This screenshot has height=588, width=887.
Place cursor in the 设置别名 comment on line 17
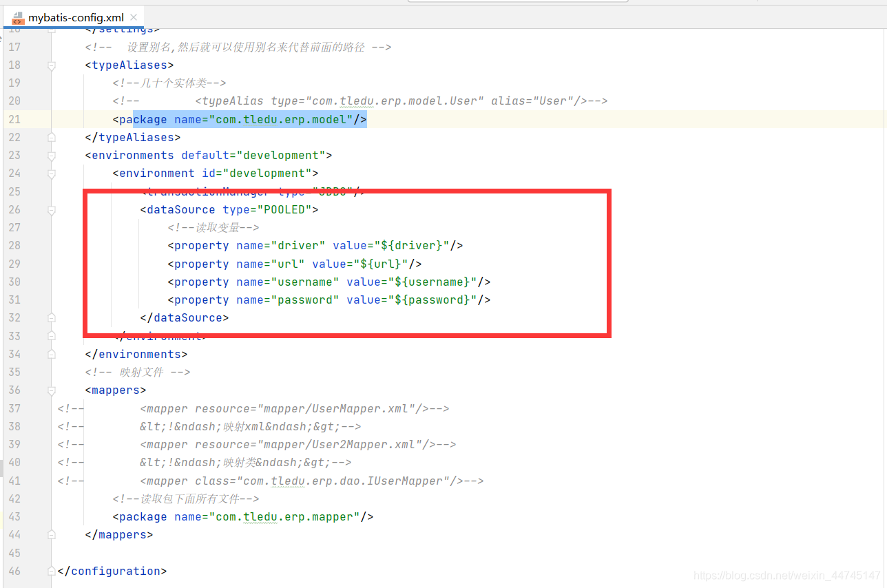pos(238,47)
